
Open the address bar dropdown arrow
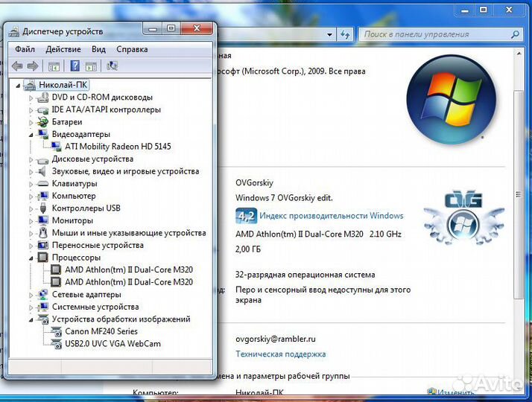329,34
